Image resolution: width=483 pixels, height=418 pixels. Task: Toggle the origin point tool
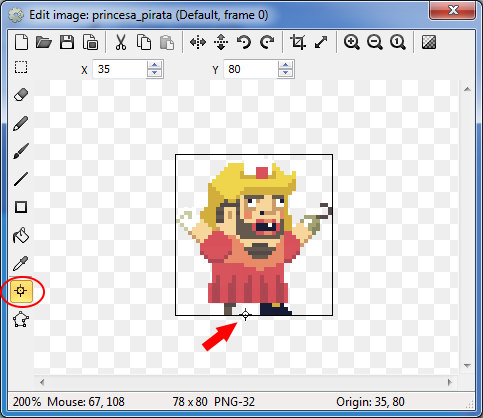(x=21, y=291)
